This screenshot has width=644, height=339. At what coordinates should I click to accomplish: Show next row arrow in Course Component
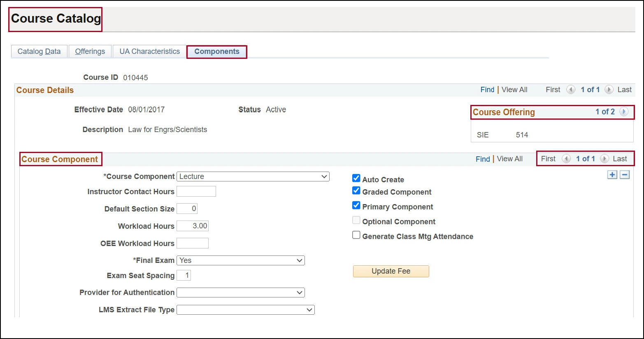pos(604,159)
